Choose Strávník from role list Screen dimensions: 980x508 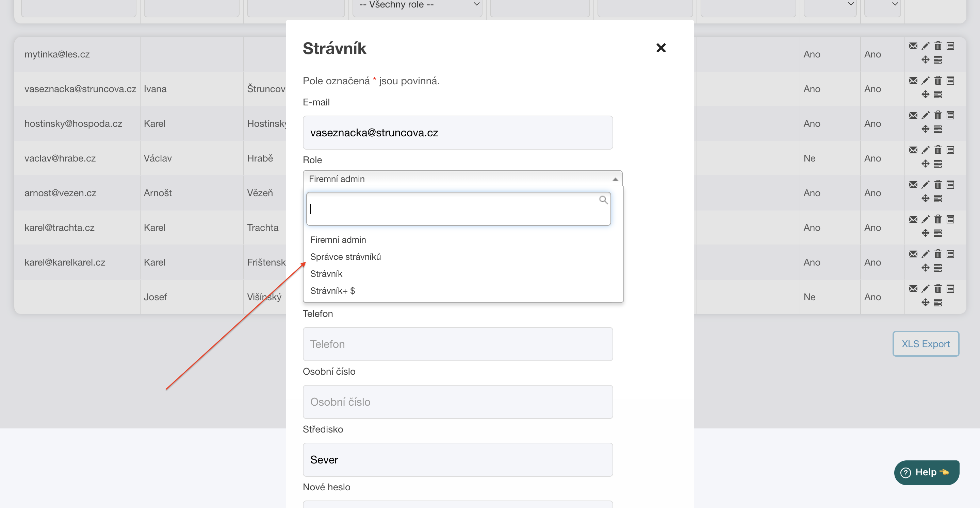[x=326, y=274]
